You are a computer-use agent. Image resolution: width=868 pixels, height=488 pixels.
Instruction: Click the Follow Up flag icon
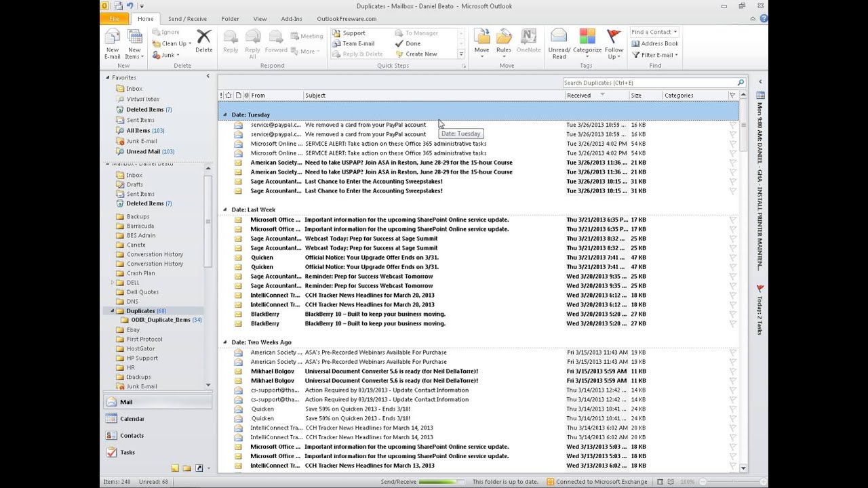[614, 37]
